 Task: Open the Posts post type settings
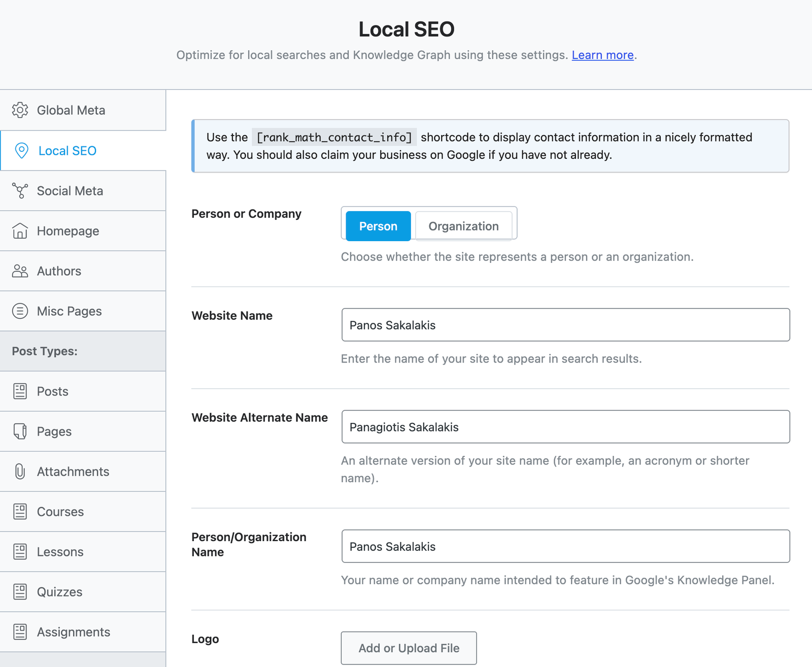click(83, 391)
